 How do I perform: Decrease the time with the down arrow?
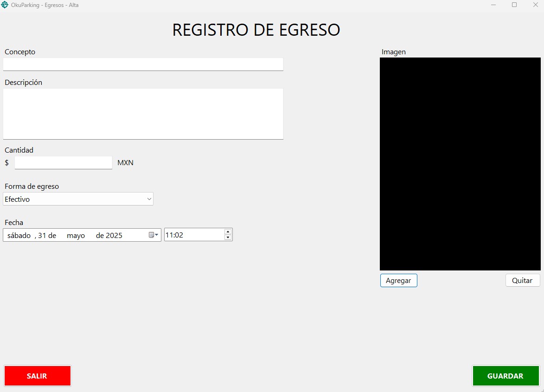point(228,238)
